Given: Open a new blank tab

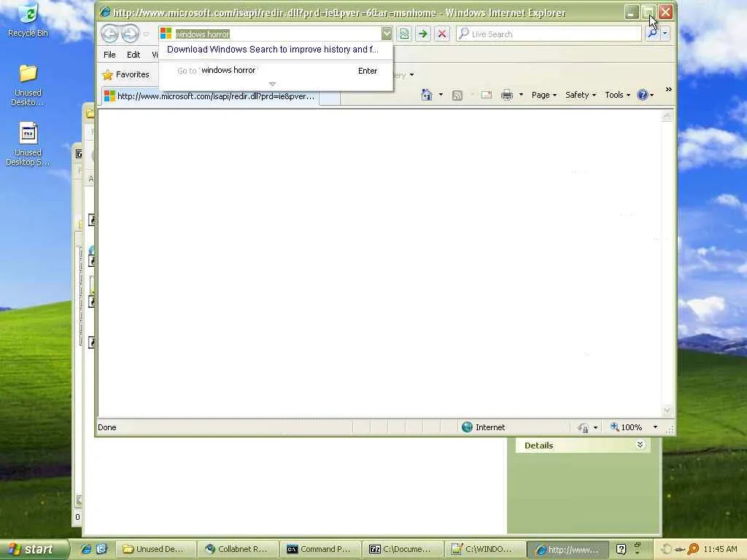Looking at the screenshot, I should click(x=330, y=98).
